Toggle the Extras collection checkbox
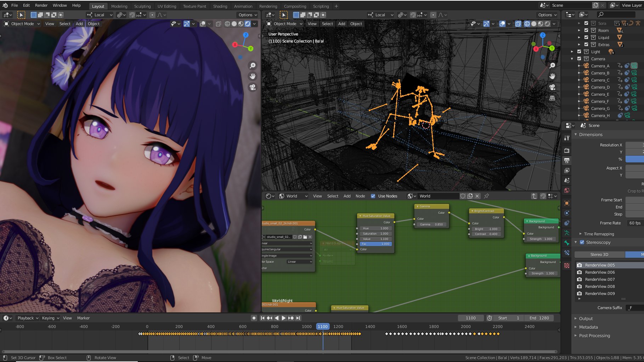644x362 pixels. (x=586, y=45)
